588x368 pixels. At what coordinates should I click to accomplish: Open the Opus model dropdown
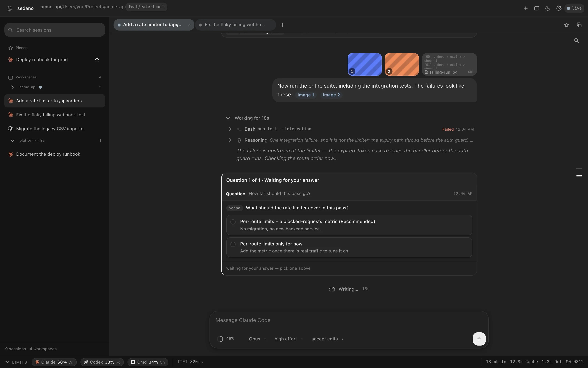[x=257, y=339]
